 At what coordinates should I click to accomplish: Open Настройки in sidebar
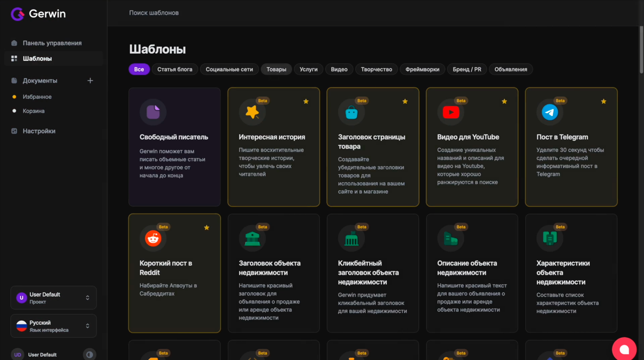39,131
